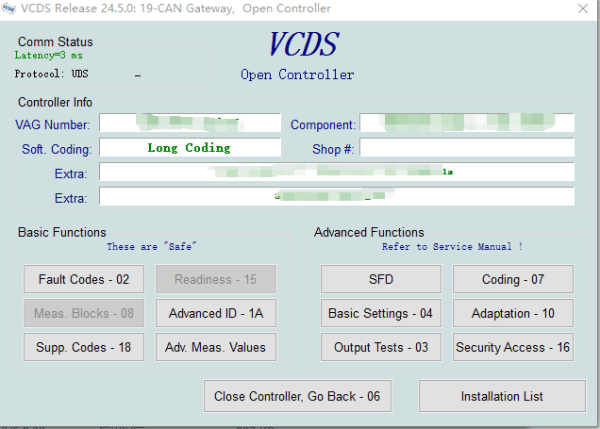The width and height of the screenshot is (600, 429).
Task: Click the SFD button
Action: [381, 279]
